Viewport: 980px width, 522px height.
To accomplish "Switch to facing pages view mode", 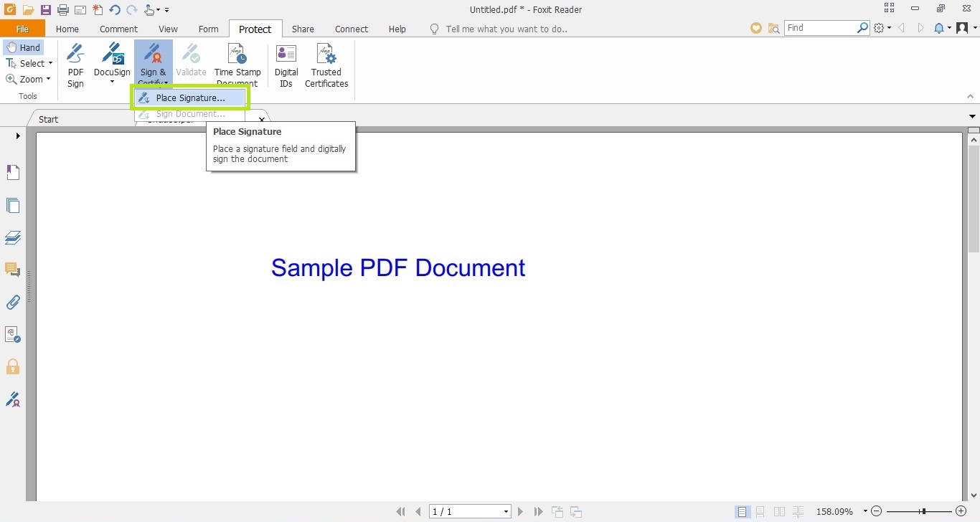I will pyautogui.click(x=779, y=512).
